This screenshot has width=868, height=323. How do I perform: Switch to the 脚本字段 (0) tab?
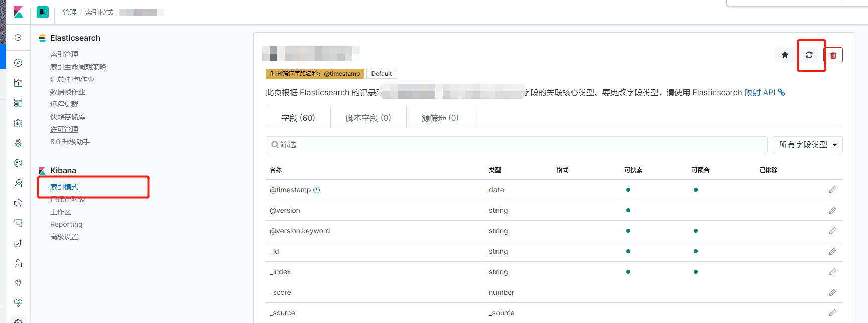[x=368, y=118]
